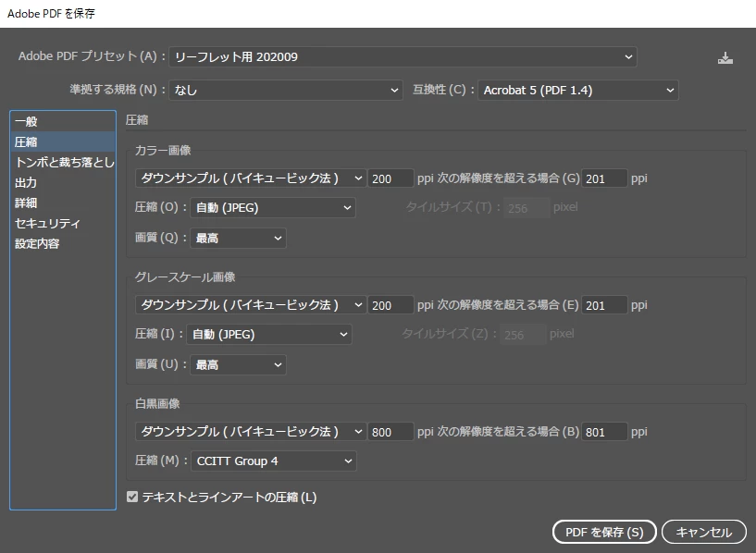The height and width of the screenshot is (553, 756).
Task: Select 一般 in the category list
Action: (x=63, y=121)
